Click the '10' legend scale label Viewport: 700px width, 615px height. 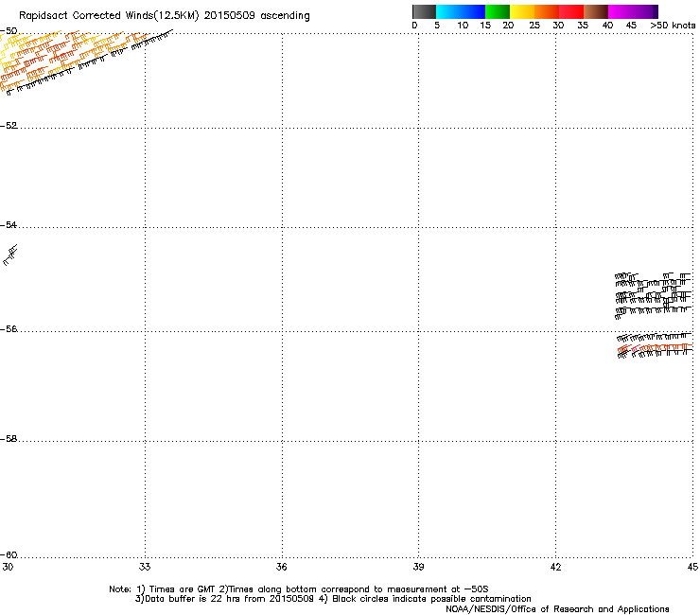point(463,26)
